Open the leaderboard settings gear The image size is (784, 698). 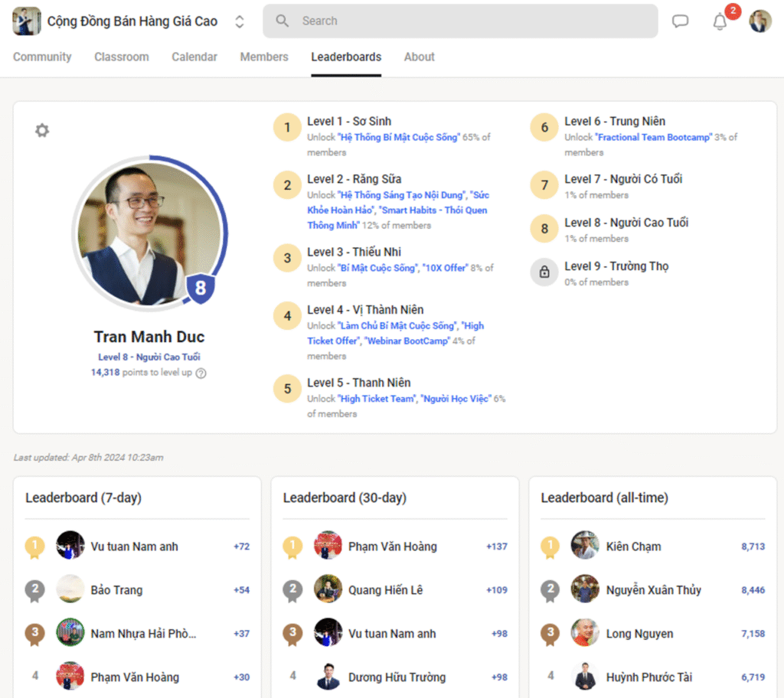(42, 131)
